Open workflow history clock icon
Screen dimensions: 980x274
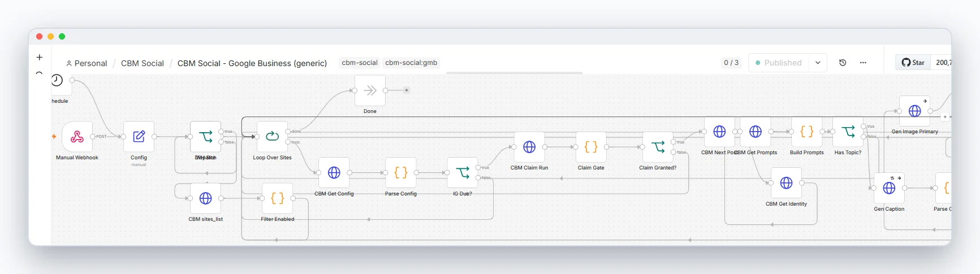843,63
